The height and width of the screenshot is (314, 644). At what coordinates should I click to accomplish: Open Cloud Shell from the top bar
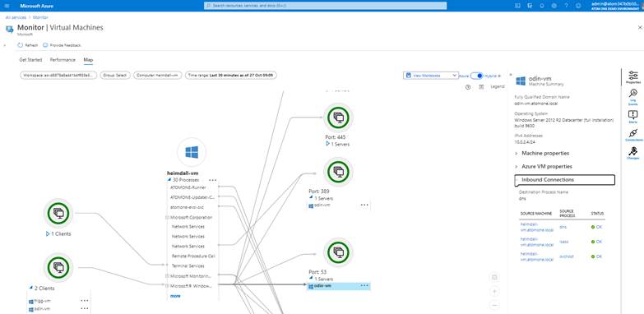click(517, 6)
